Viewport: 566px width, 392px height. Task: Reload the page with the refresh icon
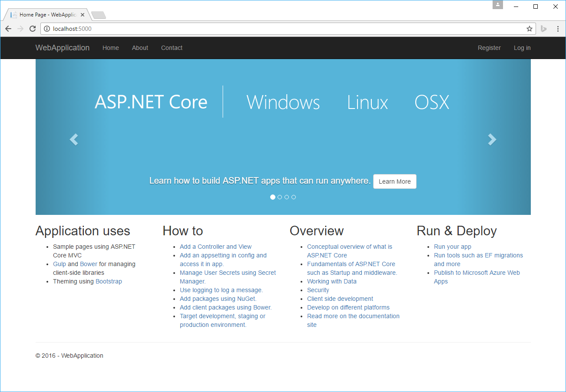pyautogui.click(x=33, y=29)
